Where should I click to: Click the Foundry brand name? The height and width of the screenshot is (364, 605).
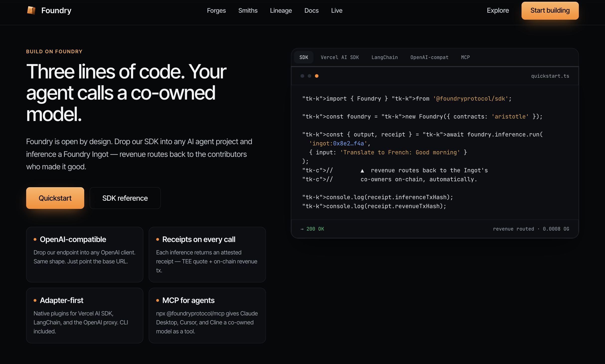[x=56, y=10]
